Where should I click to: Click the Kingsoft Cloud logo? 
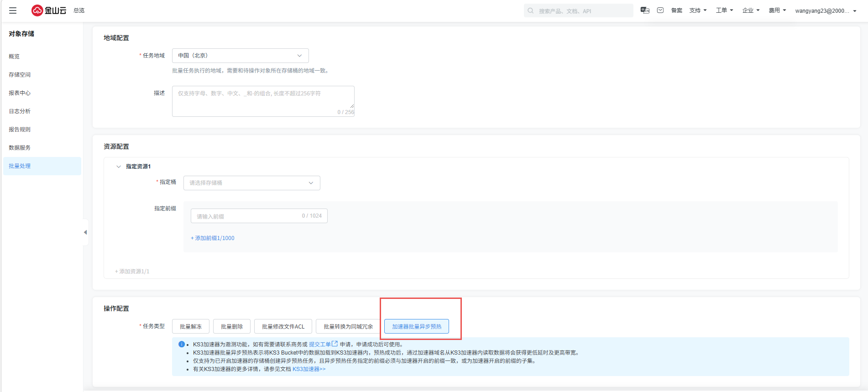[x=49, y=10]
